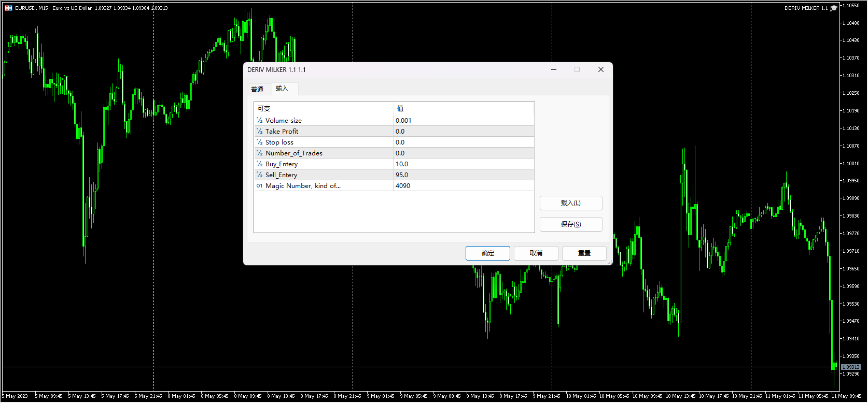Click the 5 May 2023 time axis label

15,396
